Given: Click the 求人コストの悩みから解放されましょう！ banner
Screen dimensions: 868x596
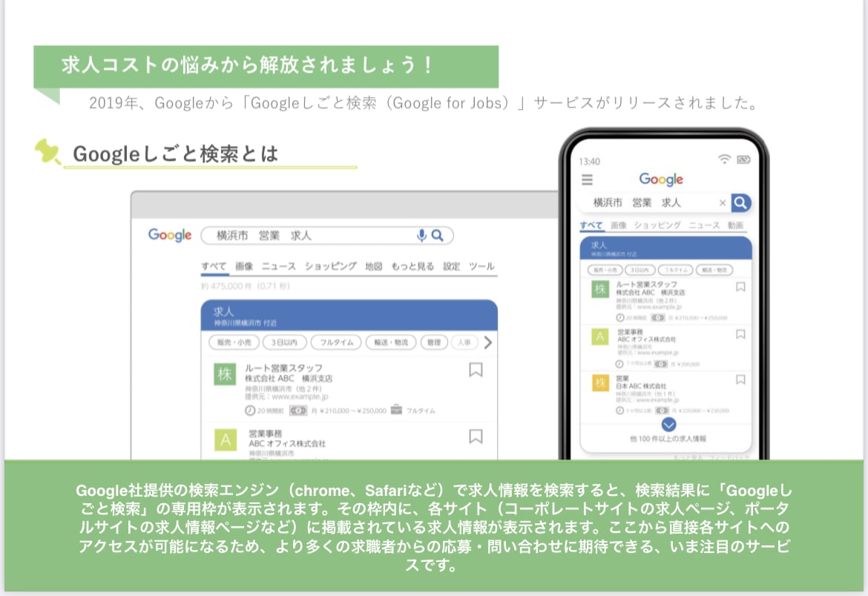Looking at the screenshot, I should (x=266, y=67).
